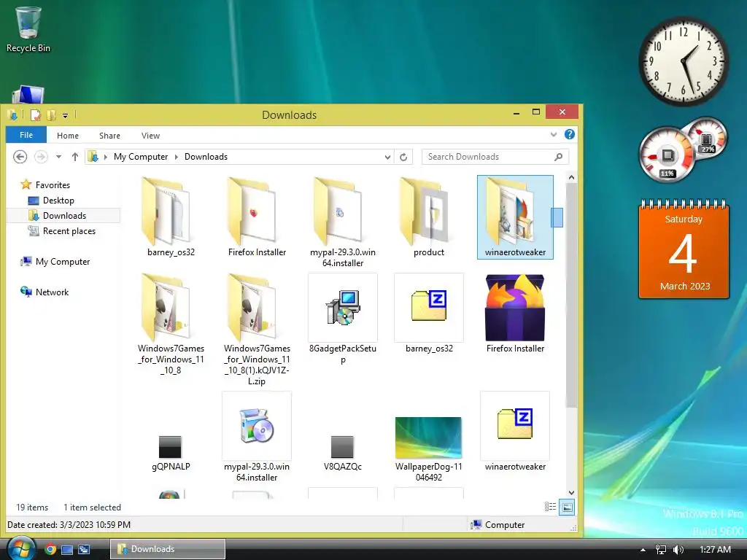Open Customize Quick Access Toolbar dropdown
The image size is (747, 560).
65,115
